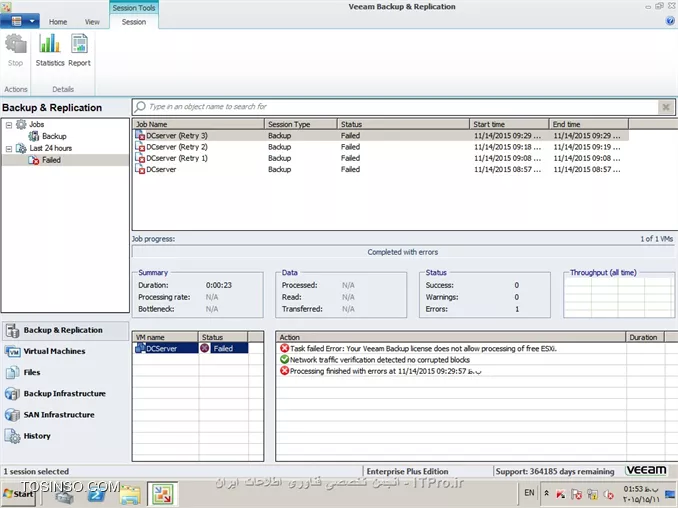678x508 pixels.
Task: Open the Windows Start button
Action: (19, 494)
